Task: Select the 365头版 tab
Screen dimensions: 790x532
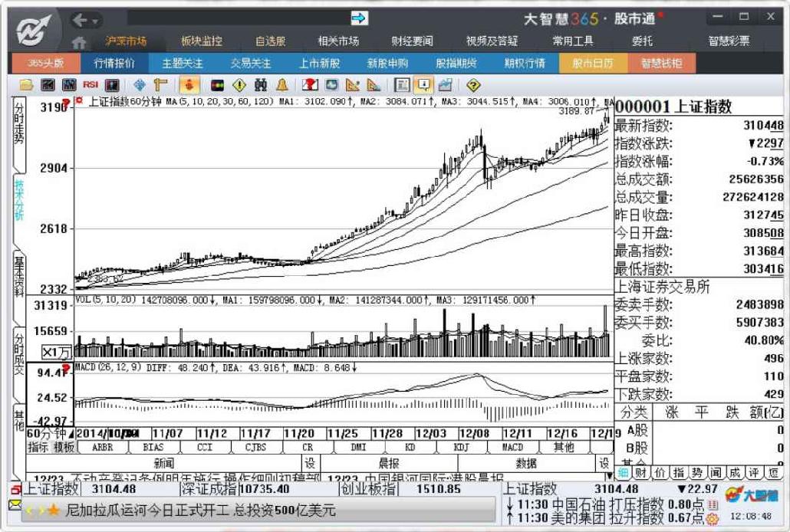Action: (46, 63)
